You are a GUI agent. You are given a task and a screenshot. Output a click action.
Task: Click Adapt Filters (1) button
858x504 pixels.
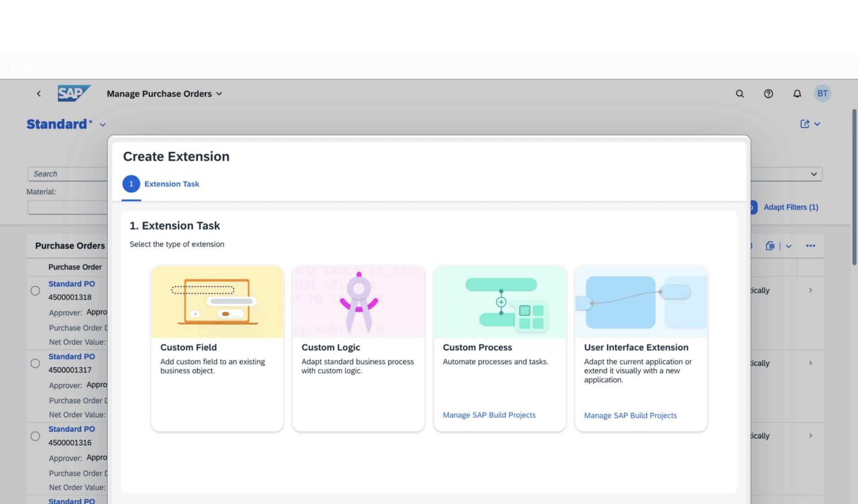pos(791,207)
